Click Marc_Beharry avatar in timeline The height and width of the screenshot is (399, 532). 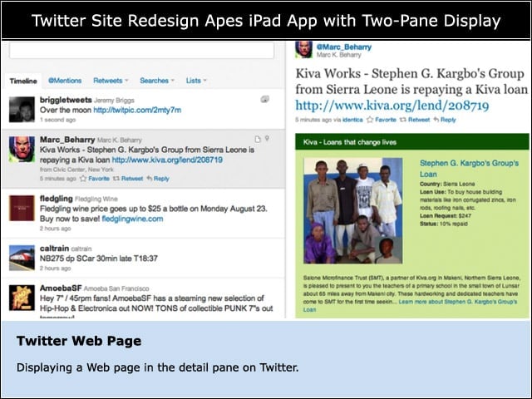pyautogui.click(x=22, y=149)
